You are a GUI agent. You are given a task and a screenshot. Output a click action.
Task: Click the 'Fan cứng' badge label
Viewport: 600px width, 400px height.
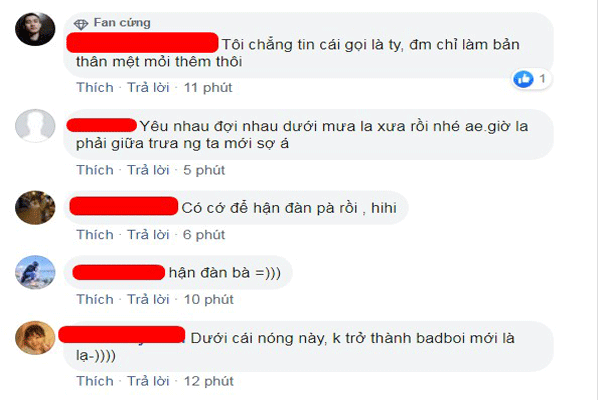122,23
